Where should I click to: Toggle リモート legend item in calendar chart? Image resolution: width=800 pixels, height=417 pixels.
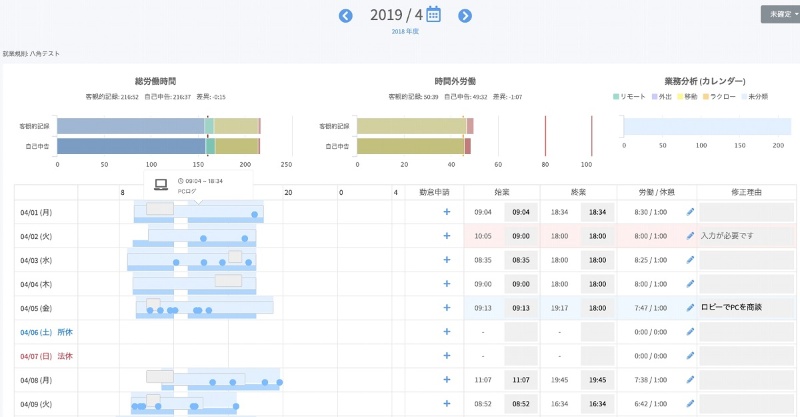628,96
